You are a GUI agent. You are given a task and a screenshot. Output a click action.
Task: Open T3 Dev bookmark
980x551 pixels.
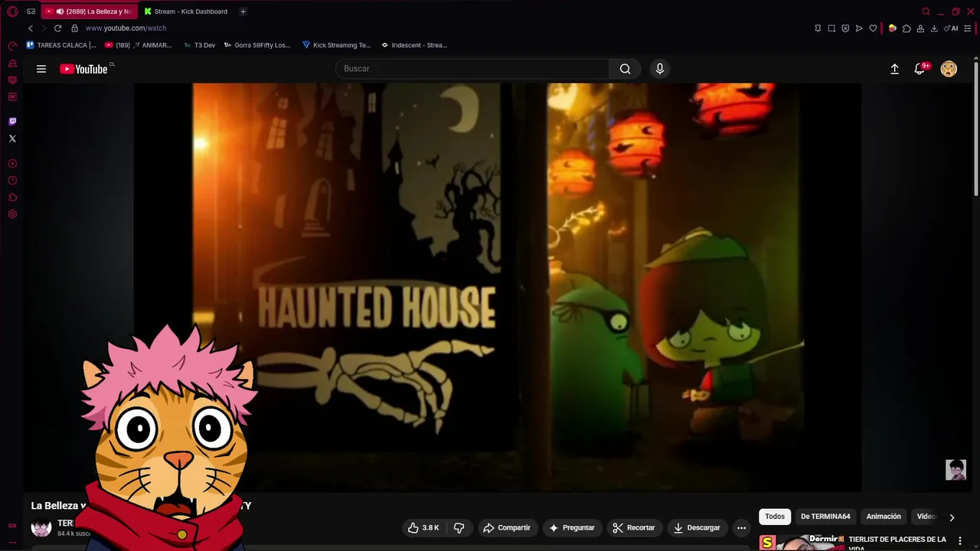pos(199,45)
